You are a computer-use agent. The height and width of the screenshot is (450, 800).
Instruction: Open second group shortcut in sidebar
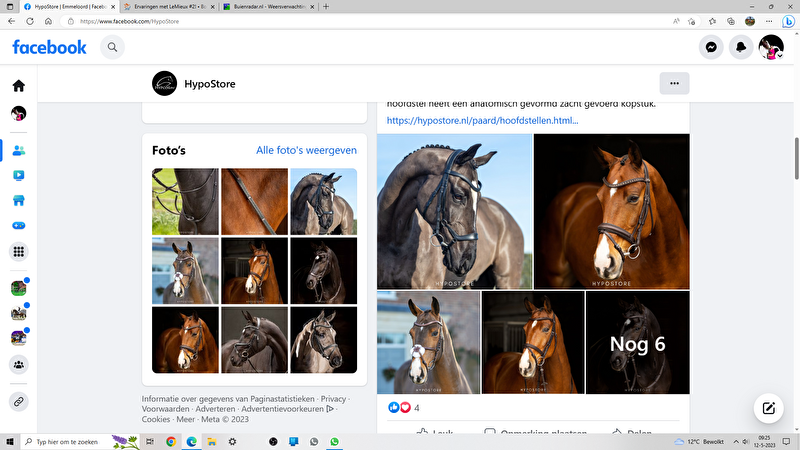[x=19, y=313]
